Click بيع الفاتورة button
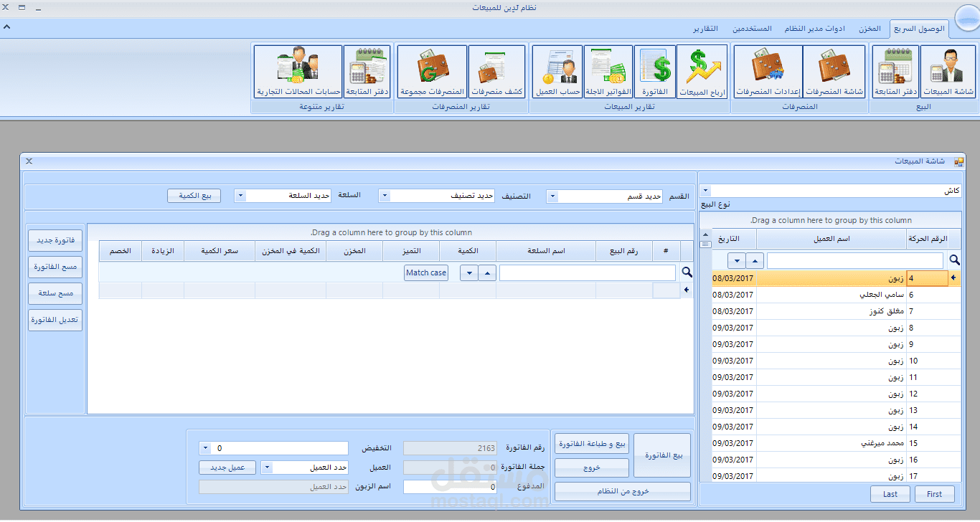Image resolution: width=980 pixels, height=522 pixels. [x=664, y=455]
